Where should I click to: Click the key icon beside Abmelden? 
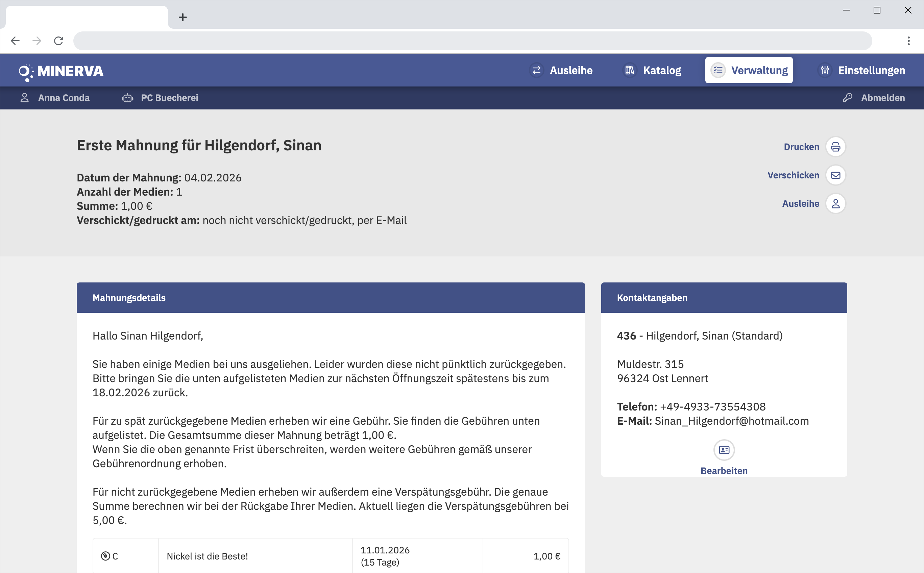(847, 98)
